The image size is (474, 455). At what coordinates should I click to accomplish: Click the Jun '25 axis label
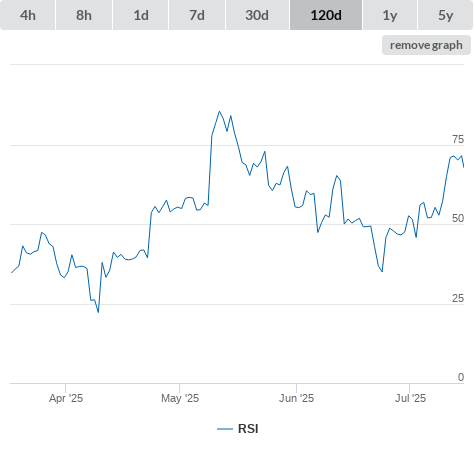296,398
